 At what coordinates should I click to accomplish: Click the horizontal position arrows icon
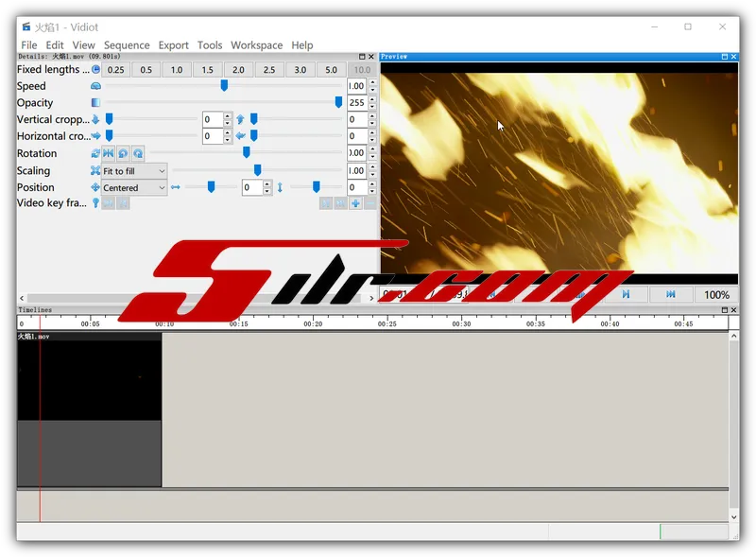[x=176, y=187]
